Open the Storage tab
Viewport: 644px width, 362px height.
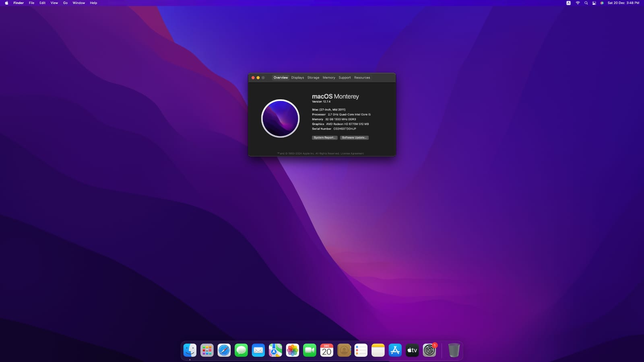click(x=313, y=78)
